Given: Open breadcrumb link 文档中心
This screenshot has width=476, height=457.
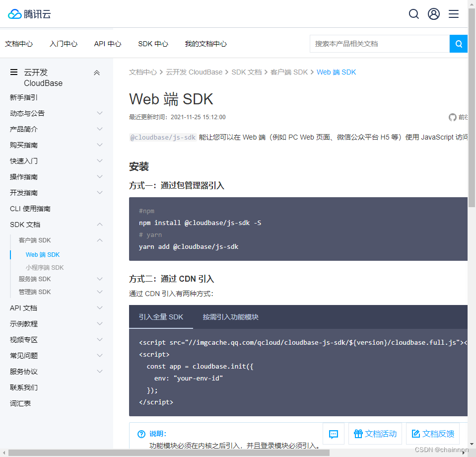Looking at the screenshot, I should [143, 72].
